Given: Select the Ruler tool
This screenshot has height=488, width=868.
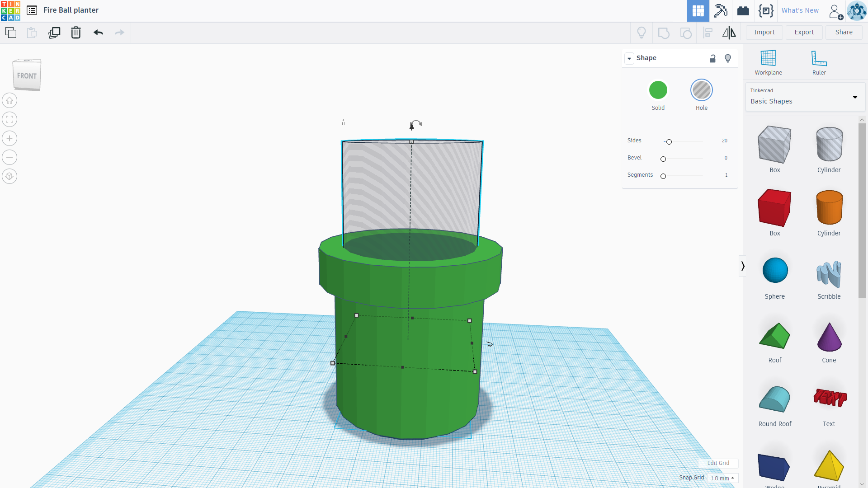Looking at the screenshot, I should click(819, 62).
